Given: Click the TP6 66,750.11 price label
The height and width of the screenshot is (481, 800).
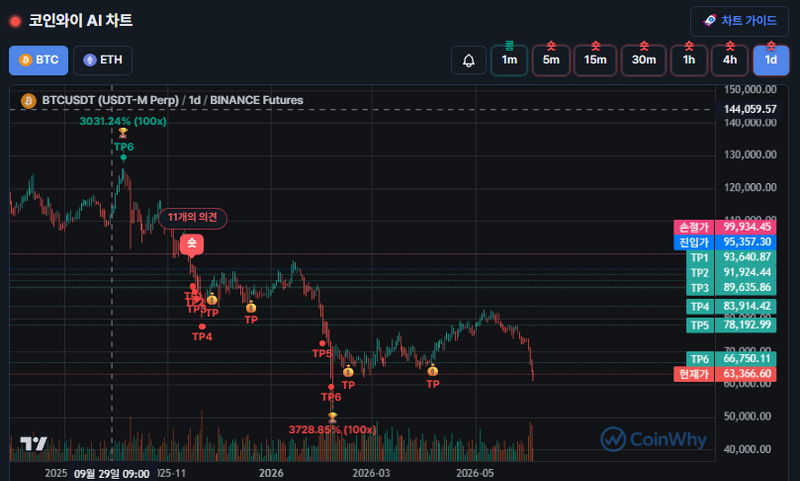Looking at the screenshot, I should click(x=731, y=359).
